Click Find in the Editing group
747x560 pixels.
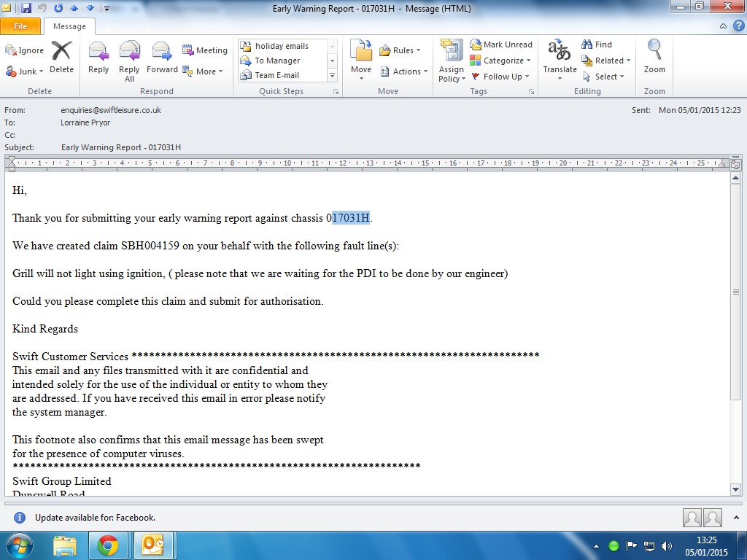click(597, 44)
